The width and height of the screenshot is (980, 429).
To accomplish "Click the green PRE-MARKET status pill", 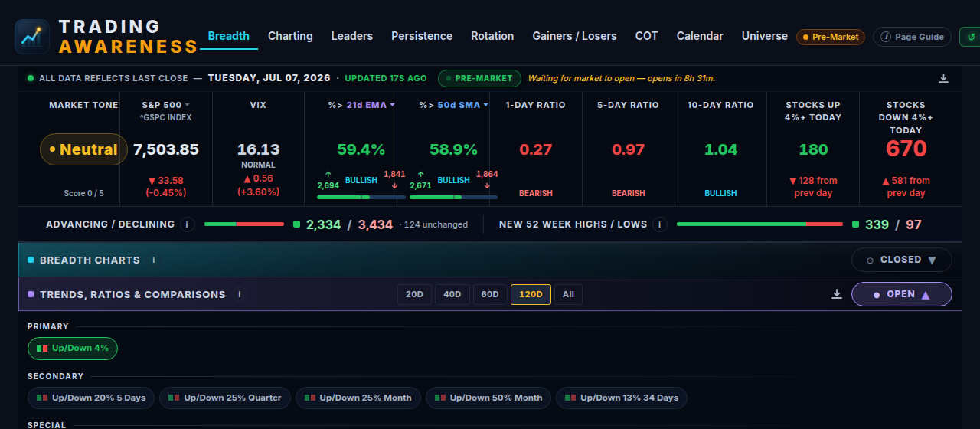I will pyautogui.click(x=479, y=78).
